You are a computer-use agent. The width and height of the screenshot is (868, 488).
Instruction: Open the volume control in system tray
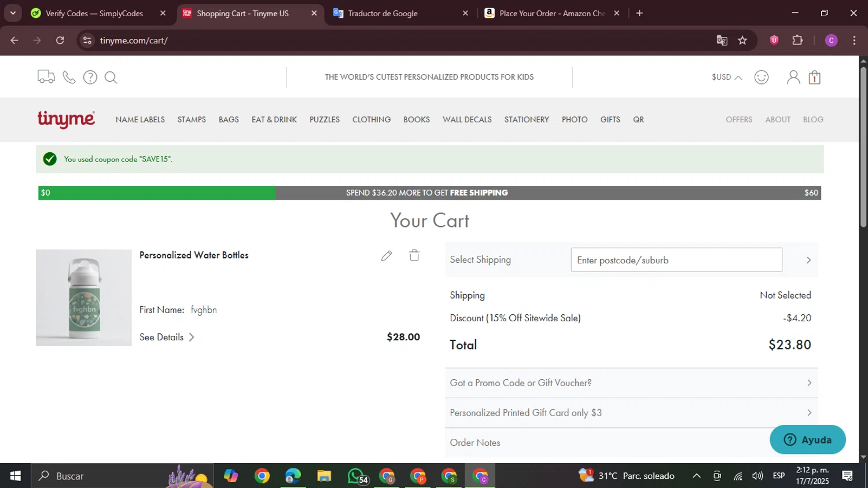tap(757, 476)
